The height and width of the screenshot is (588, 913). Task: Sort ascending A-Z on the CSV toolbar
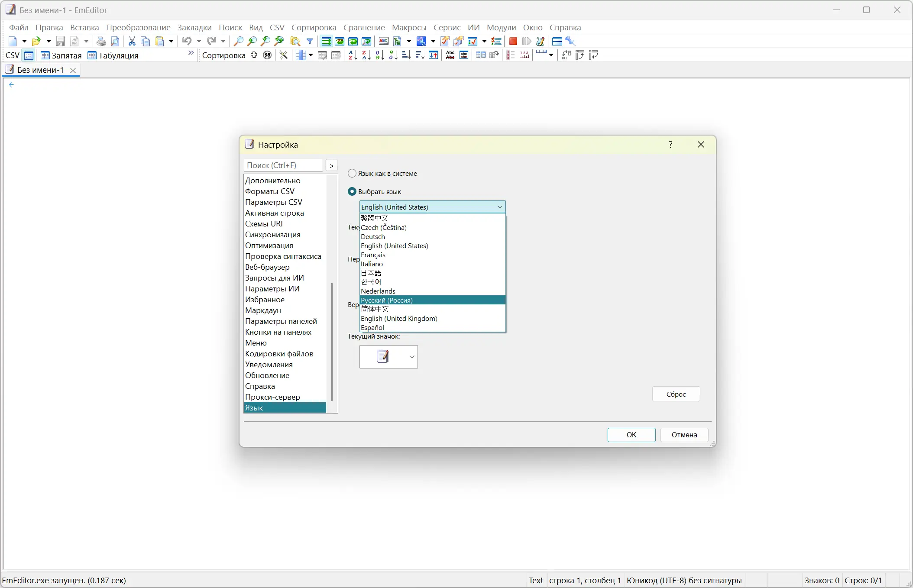pyautogui.click(x=352, y=55)
